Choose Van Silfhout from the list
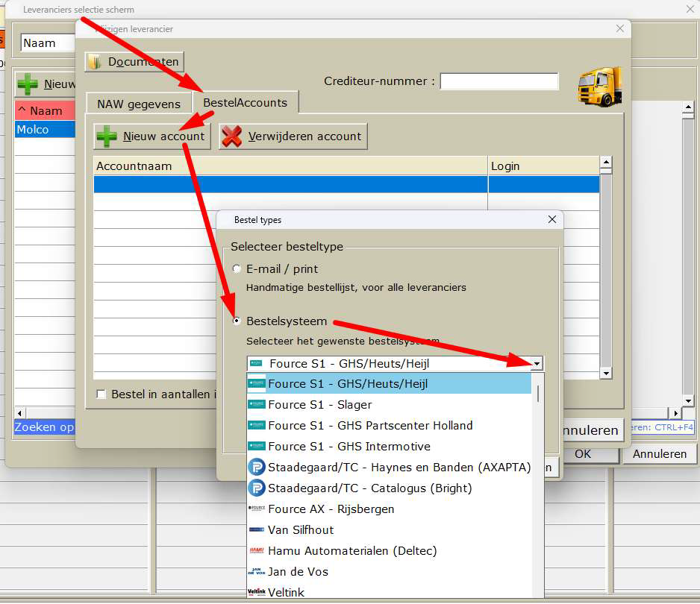Viewport: 700px width, 604px height. (x=390, y=530)
